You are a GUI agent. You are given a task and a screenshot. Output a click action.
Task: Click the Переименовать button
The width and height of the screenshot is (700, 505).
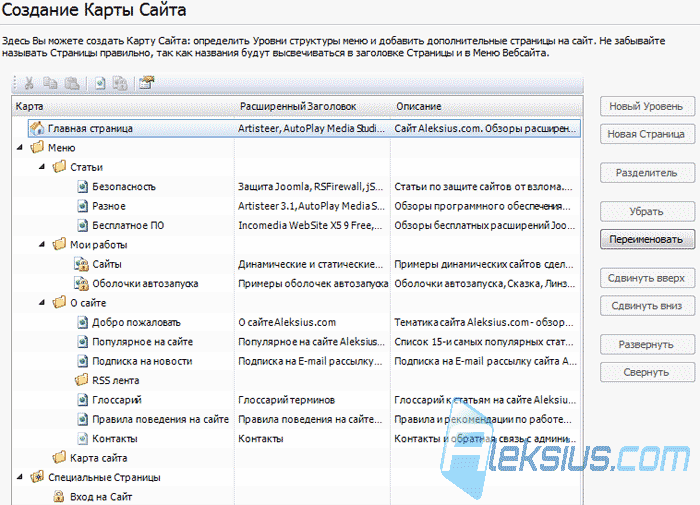(x=647, y=239)
